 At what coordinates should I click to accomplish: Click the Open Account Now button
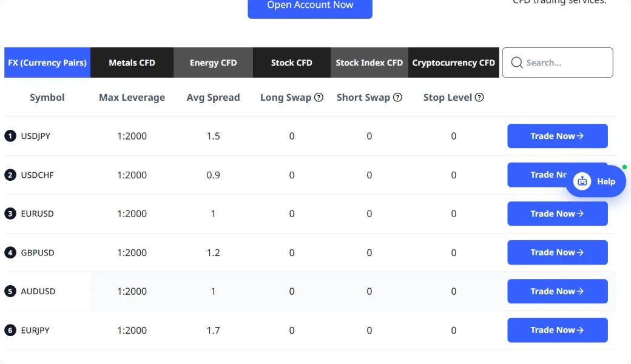pos(310,7)
